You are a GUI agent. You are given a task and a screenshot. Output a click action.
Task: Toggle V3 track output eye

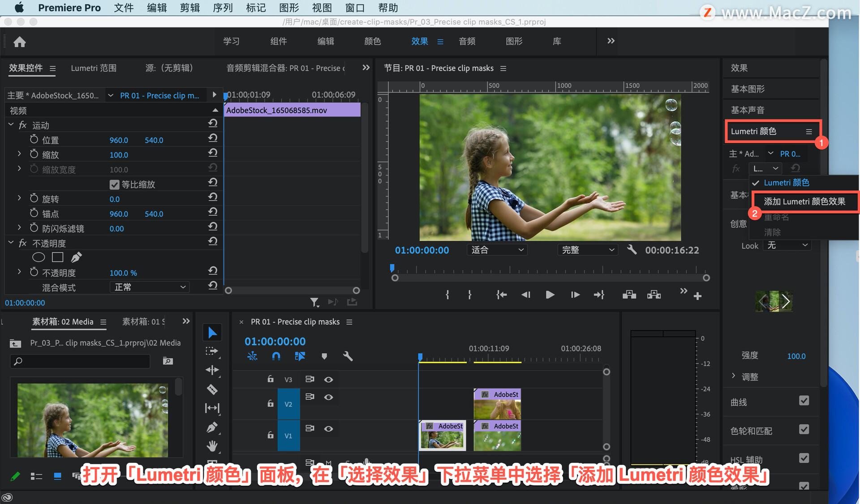pos(328,380)
